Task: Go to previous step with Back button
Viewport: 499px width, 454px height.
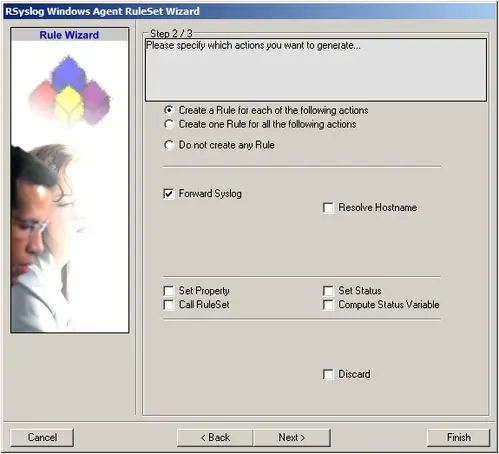Action: coord(215,437)
